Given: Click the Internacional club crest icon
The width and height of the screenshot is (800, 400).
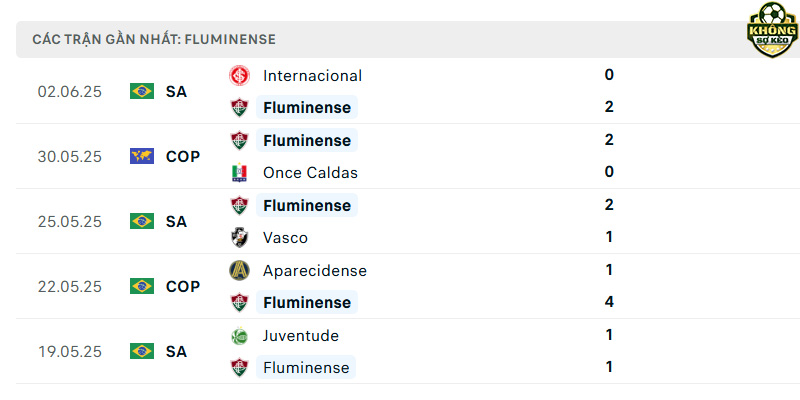Looking at the screenshot, I should (239, 76).
